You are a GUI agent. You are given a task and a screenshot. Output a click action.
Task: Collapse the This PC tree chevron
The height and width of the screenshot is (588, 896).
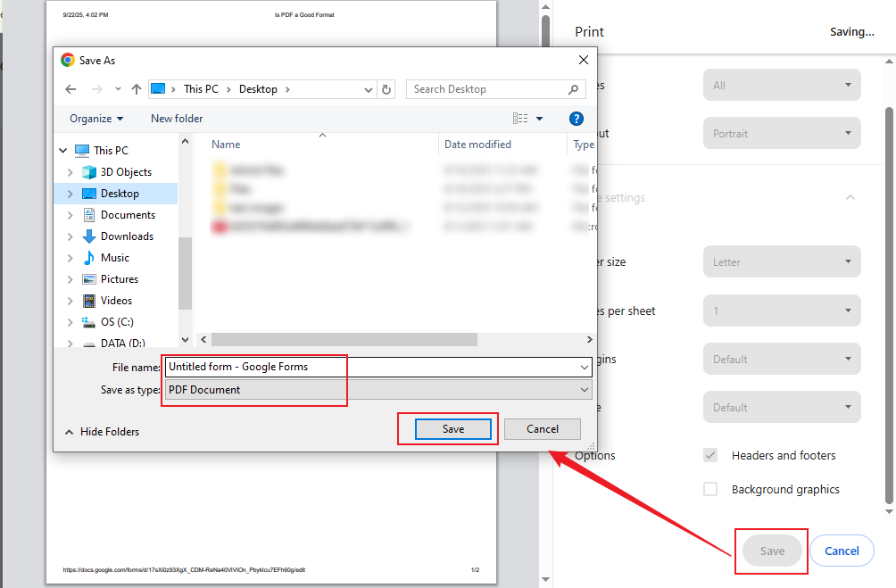click(x=62, y=150)
